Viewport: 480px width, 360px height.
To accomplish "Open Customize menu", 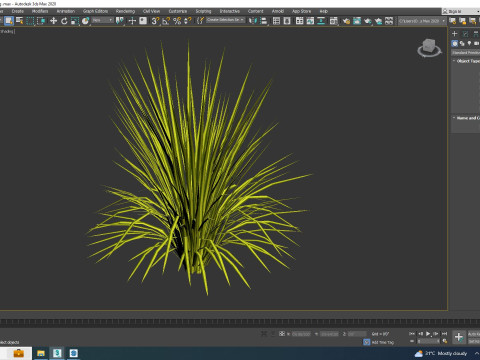I will [x=178, y=11].
